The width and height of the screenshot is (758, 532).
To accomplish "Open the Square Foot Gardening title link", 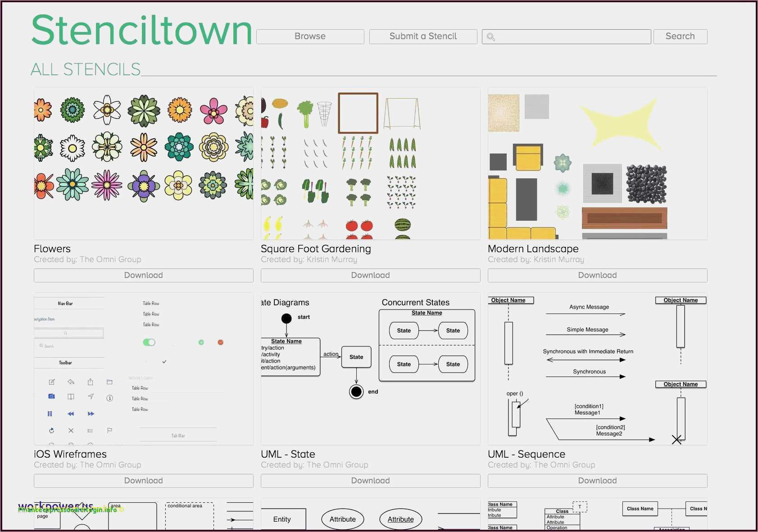I will coord(316,249).
